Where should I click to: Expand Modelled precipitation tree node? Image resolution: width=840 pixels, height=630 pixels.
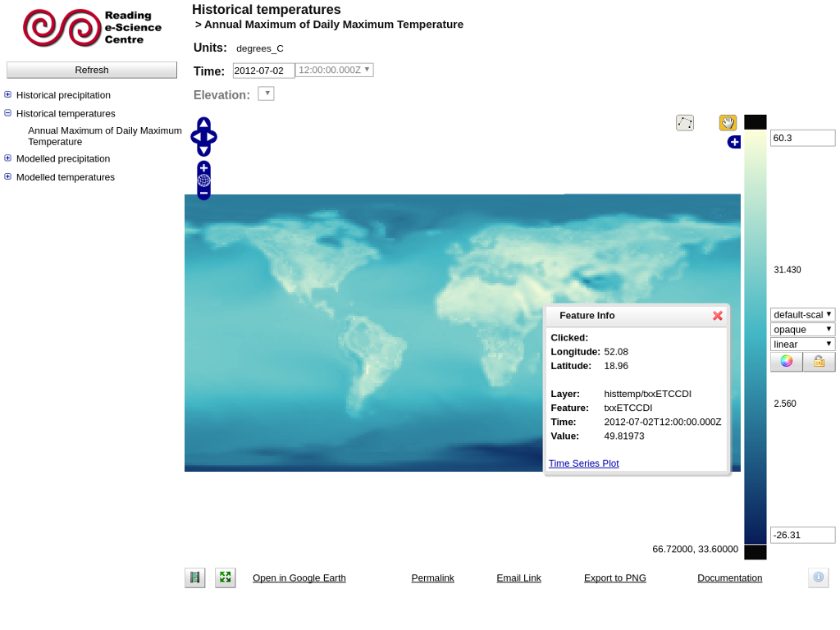click(7, 158)
